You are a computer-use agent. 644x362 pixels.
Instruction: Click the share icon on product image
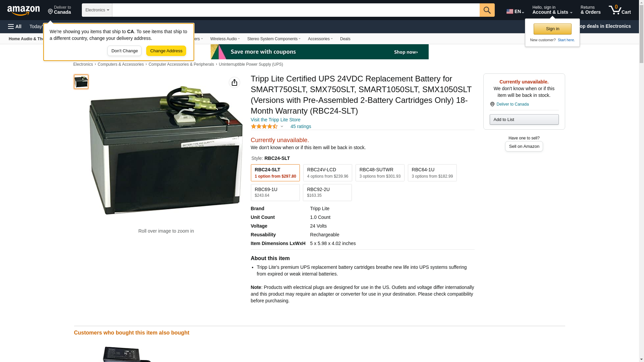click(x=234, y=82)
